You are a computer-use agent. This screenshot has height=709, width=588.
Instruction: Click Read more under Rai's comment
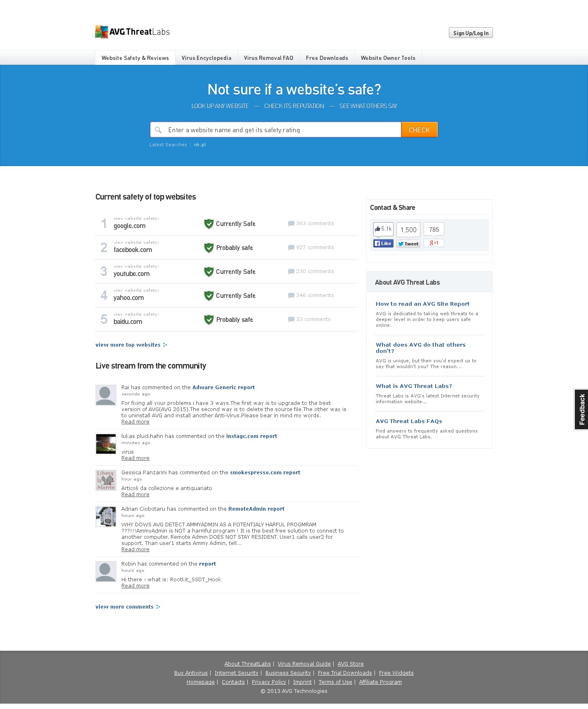tap(135, 422)
